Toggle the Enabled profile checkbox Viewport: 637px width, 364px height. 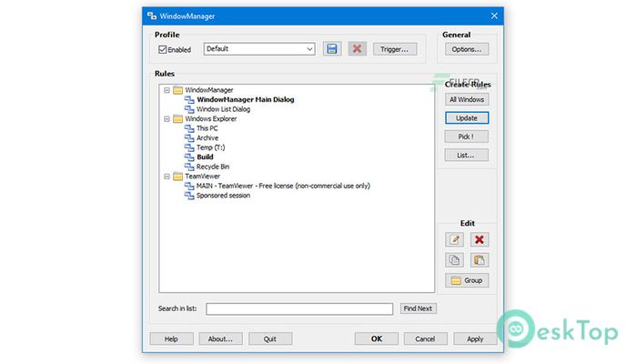click(163, 49)
